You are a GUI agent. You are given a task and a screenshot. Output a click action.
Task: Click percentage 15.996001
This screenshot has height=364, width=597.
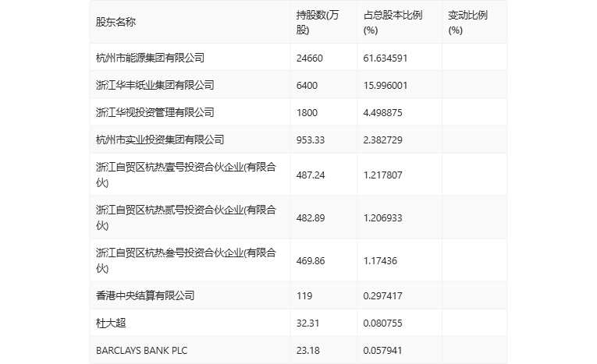(386, 86)
